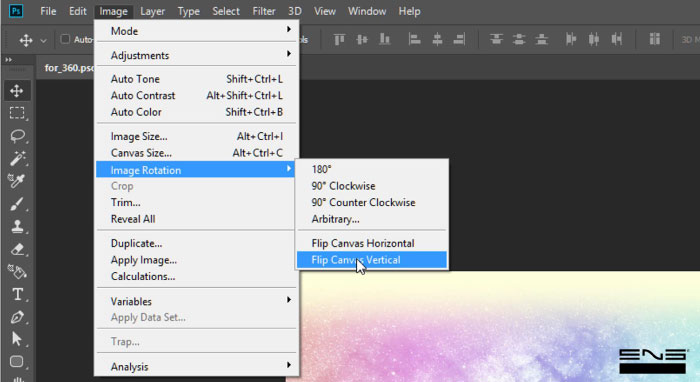The height and width of the screenshot is (382, 700).
Task: Open the File menu
Action: 48,11
